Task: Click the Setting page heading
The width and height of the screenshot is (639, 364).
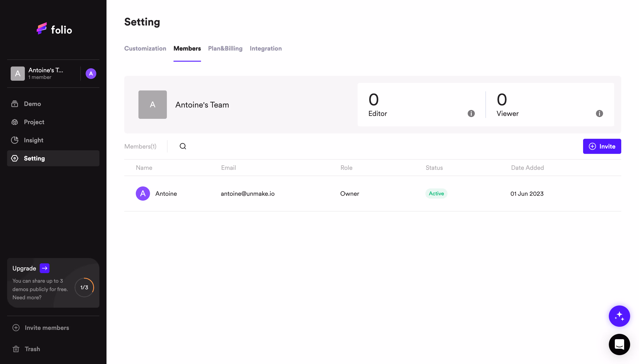Action: pos(142,22)
